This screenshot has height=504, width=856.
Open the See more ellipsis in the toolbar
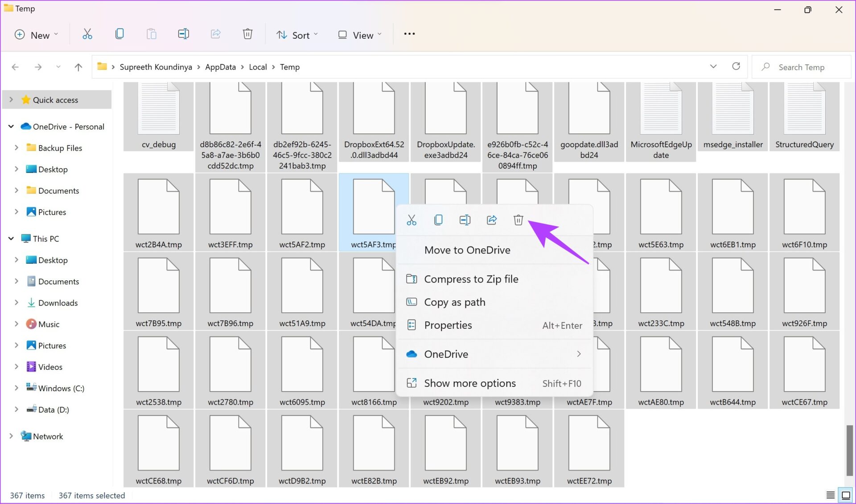coord(409,34)
